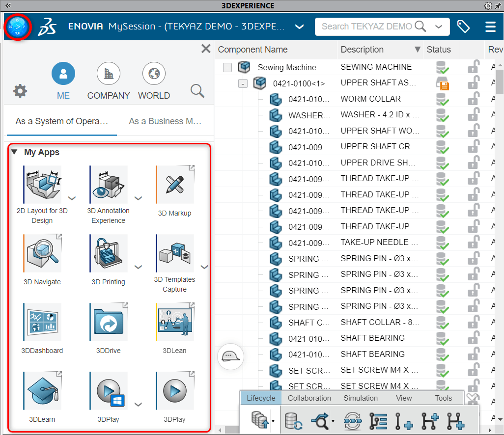The width and height of the screenshot is (504, 435).
Task: Select the WORLD view
Action: coord(154,81)
